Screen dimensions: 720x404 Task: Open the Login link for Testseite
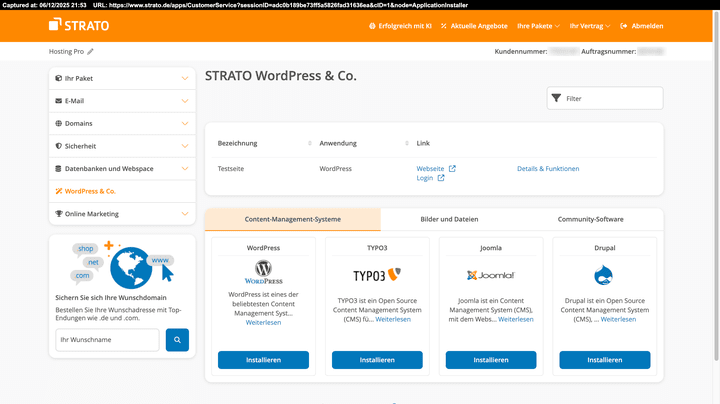pos(425,178)
